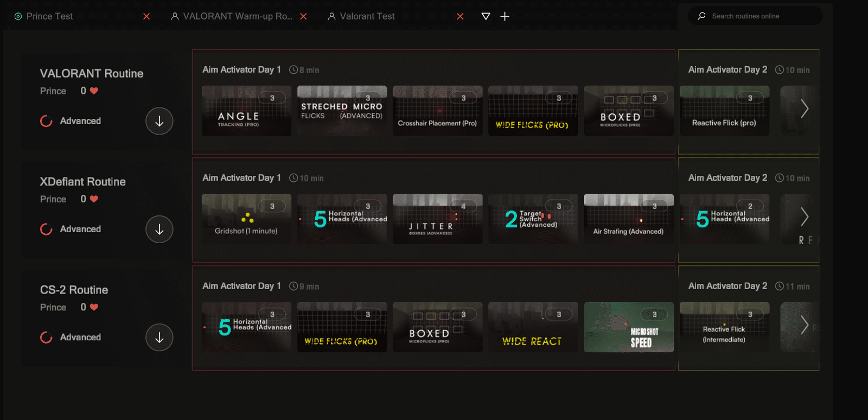Viewport: 868px width, 420px height.
Task: Open the Target Switch (Advanced) task
Action: (533, 219)
